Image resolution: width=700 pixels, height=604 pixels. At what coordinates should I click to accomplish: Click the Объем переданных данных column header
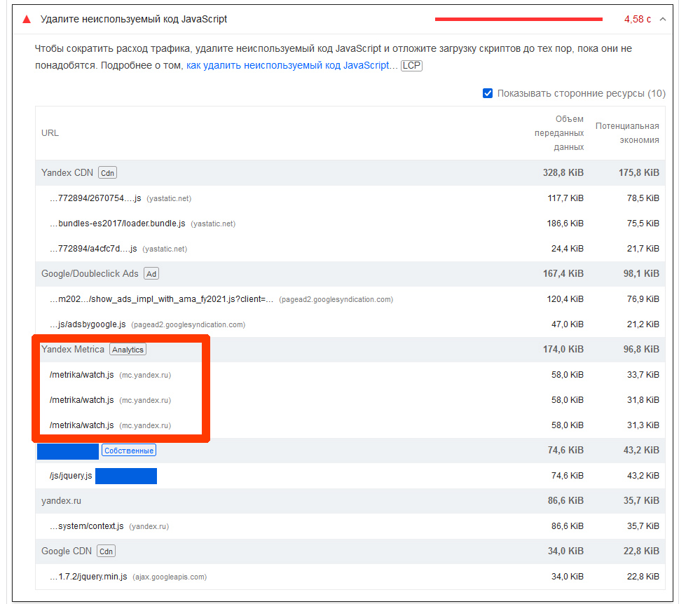[559, 133]
